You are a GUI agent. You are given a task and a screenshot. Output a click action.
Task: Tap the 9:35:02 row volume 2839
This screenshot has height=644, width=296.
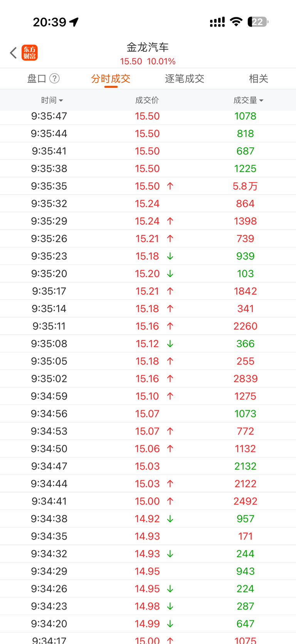pyautogui.click(x=245, y=379)
